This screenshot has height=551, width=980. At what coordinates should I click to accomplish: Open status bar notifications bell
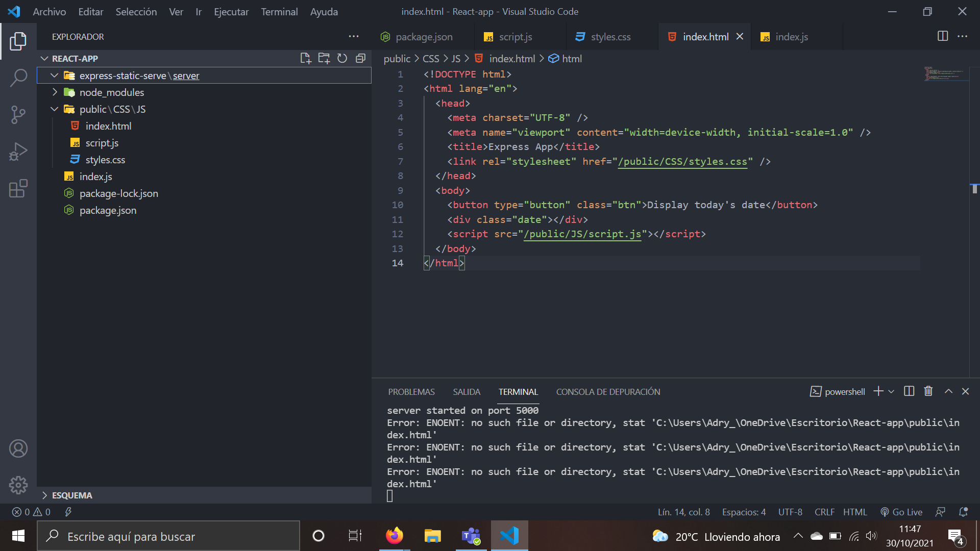click(963, 512)
